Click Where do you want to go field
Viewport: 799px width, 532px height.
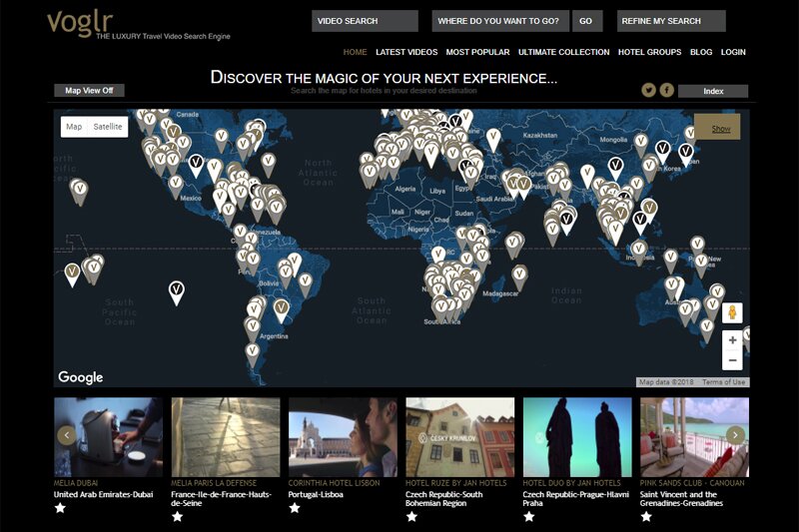500,21
